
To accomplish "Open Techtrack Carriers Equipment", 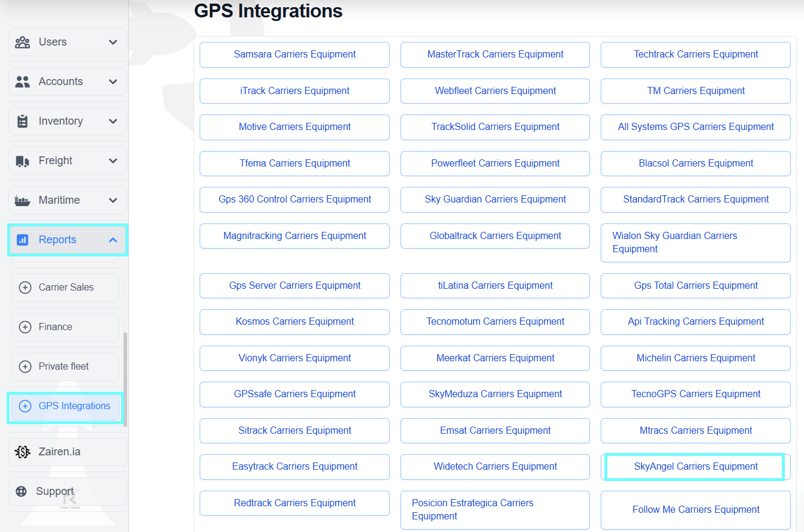I will tap(695, 55).
